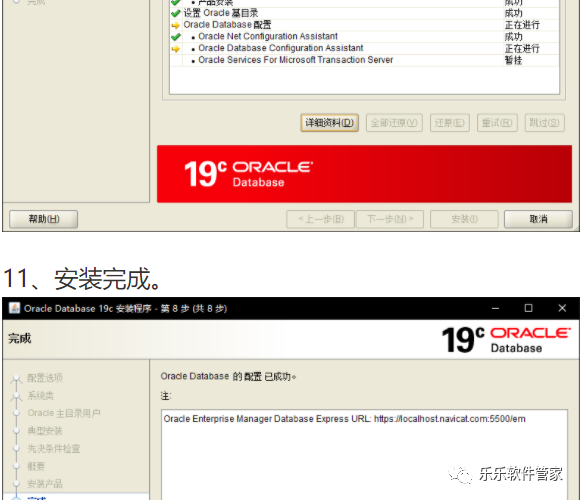Click green checkmark beside Oracle Net Configuration Assistant

coord(176,37)
